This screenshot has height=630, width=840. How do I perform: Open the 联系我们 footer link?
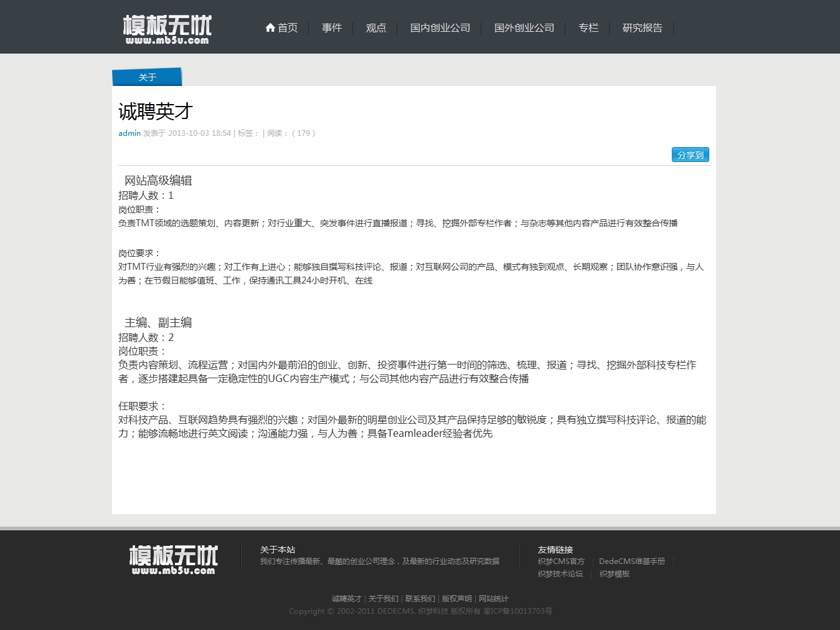[x=420, y=599]
